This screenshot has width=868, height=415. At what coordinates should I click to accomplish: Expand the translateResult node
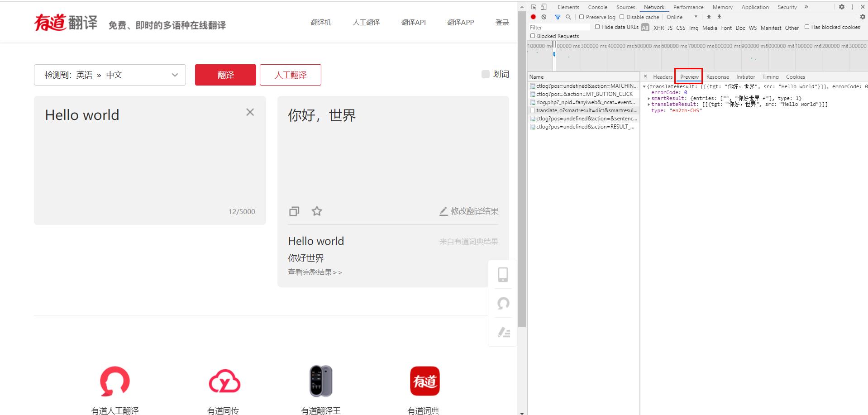649,104
